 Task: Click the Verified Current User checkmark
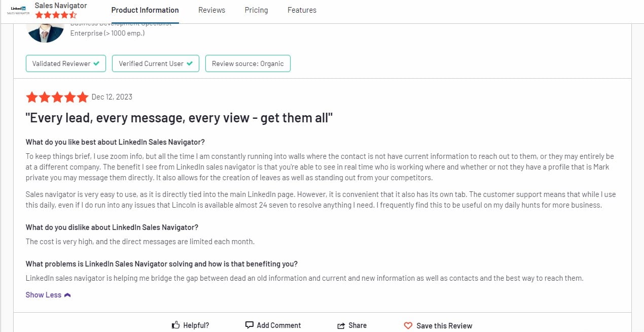[x=190, y=63]
